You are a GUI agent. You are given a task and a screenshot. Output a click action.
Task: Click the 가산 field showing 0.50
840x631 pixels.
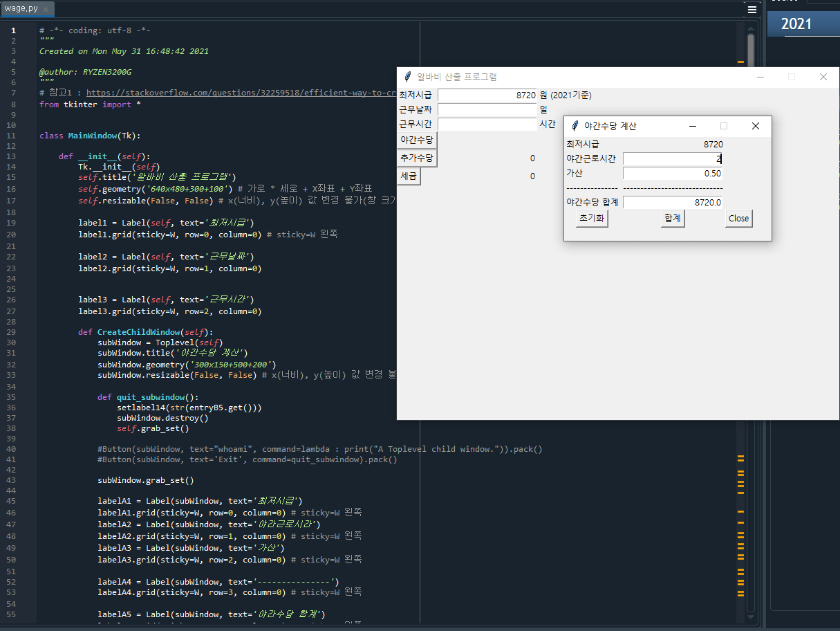pos(672,174)
